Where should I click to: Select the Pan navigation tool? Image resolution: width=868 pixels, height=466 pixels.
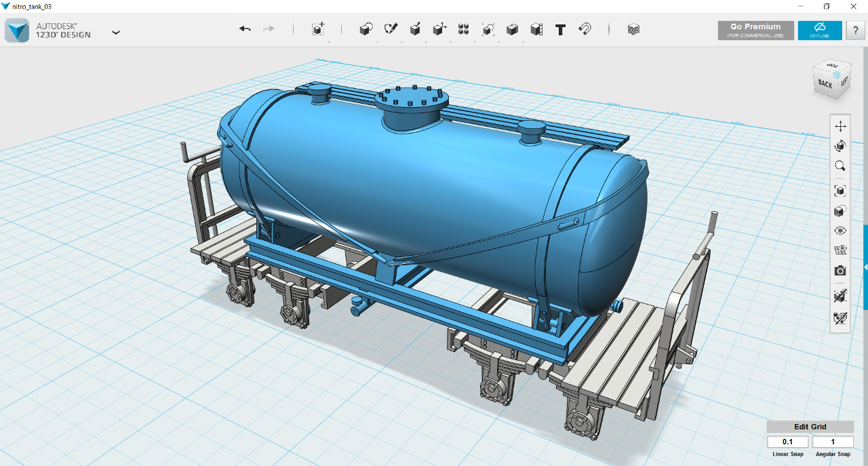coord(840,126)
